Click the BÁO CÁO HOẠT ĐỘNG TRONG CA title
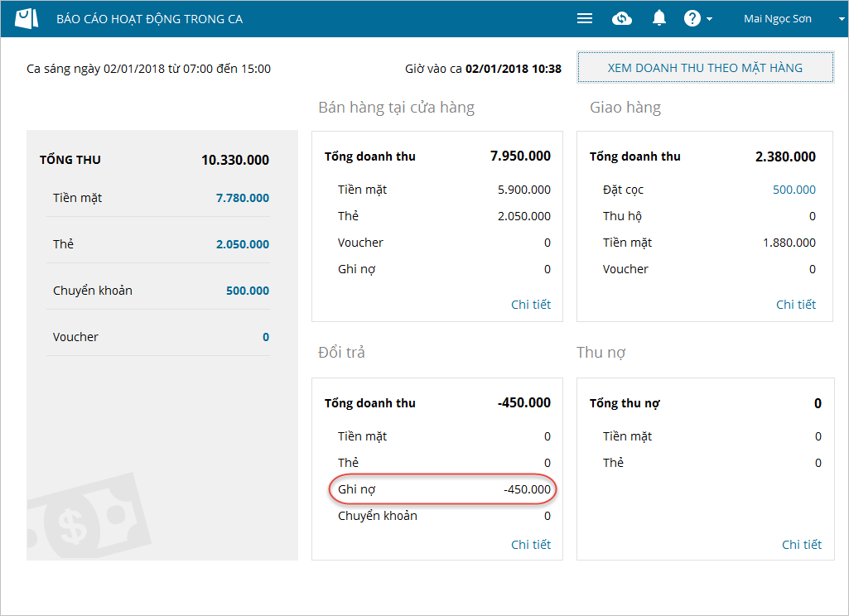Image resolution: width=849 pixels, height=616 pixels. (150, 18)
